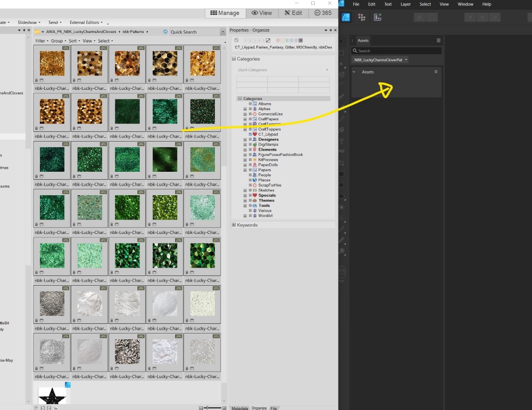The width and height of the screenshot is (532, 410).
Task: Check the Albums category checkbox
Action: [251, 104]
